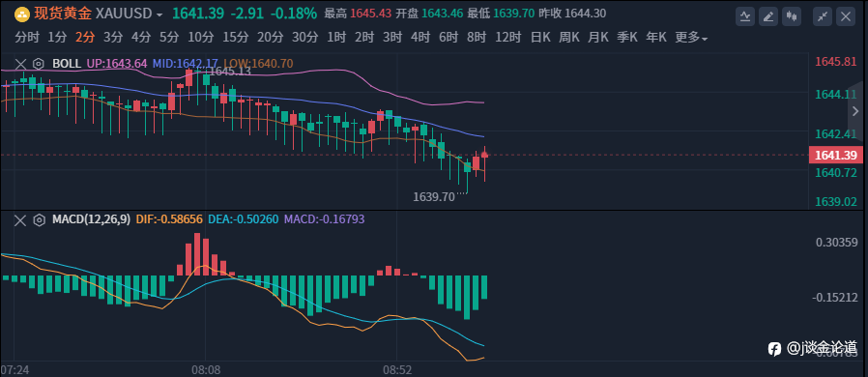Switch to 12时 timeframe
The height and width of the screenshot is (377, 868).
[508, 38]
